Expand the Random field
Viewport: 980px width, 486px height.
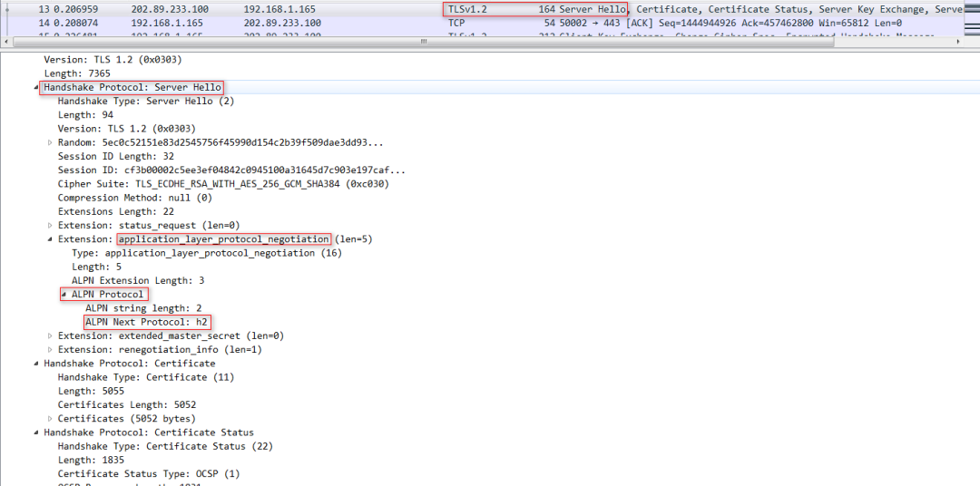pos(50,142)
